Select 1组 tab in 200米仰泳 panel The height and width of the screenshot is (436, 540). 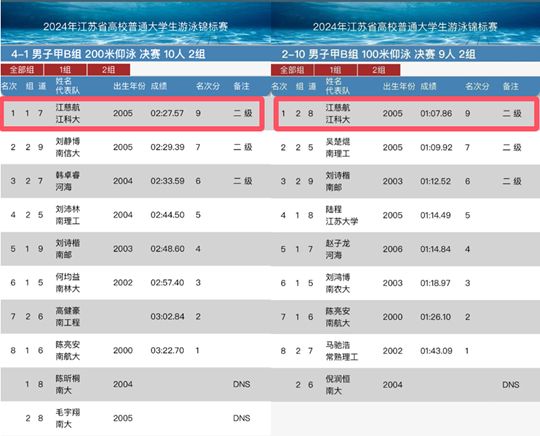point(65,70)
